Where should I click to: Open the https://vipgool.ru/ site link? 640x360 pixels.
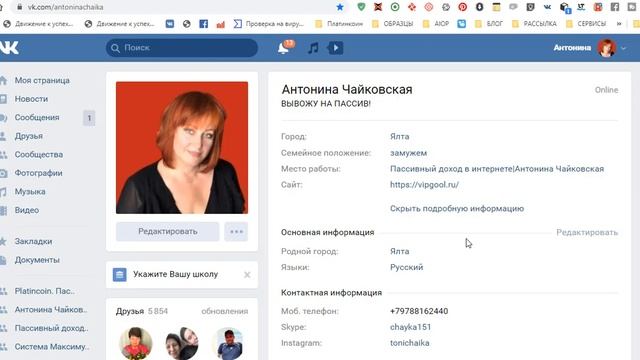pos(424,184)
